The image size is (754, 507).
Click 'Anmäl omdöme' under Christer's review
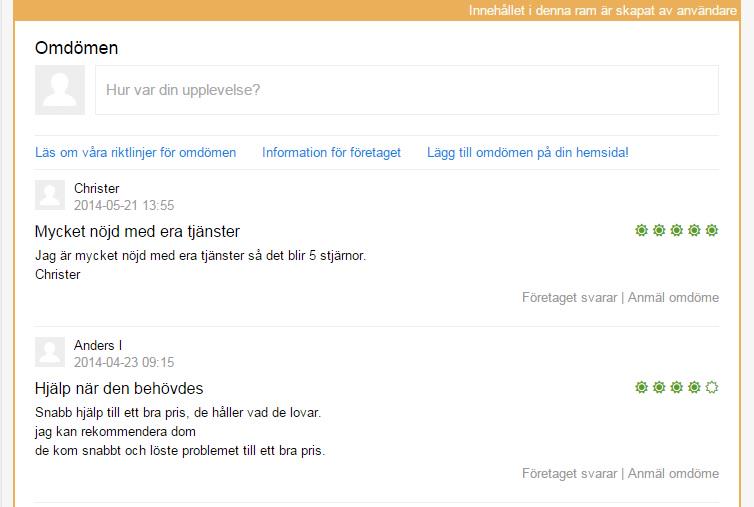click(x=673, y=297)
